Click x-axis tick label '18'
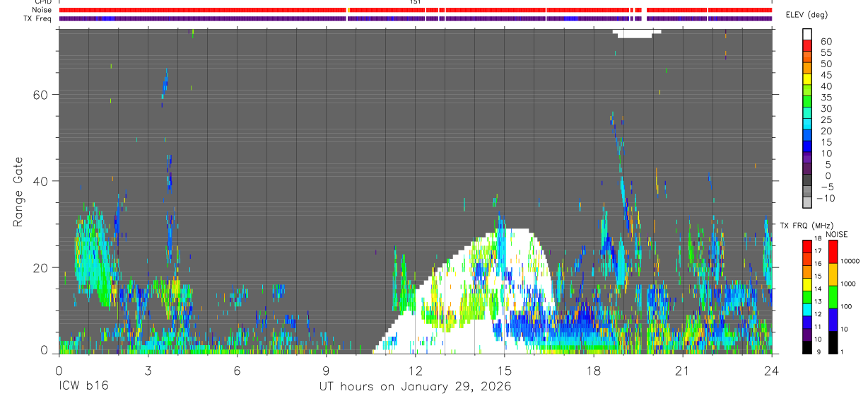 593,371
